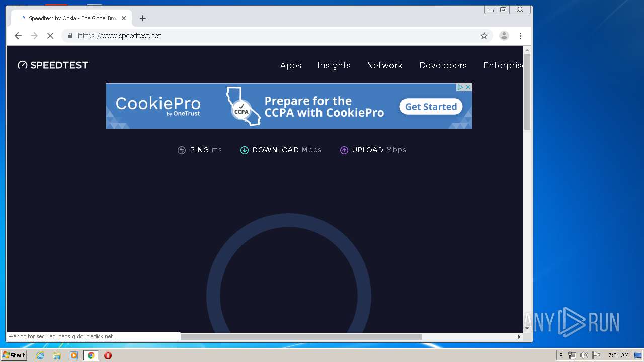The height and width of the screenshot is (362, 644).
Task: Open Windows Media Player from taskbar
Action: 74,355
